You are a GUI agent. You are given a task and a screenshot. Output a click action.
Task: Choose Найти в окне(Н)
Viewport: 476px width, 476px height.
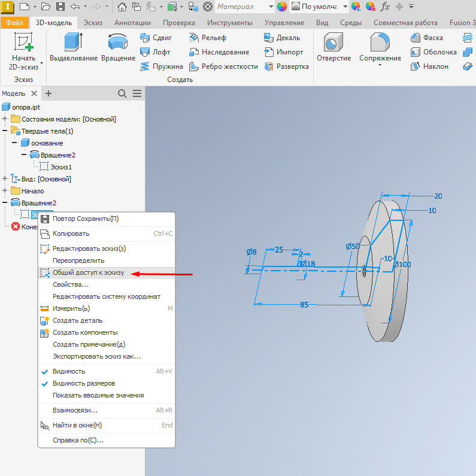[106, 425]
